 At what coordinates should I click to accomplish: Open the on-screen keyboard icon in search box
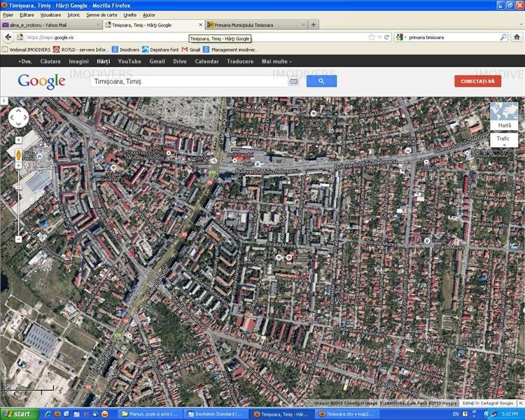click(293, 81)
